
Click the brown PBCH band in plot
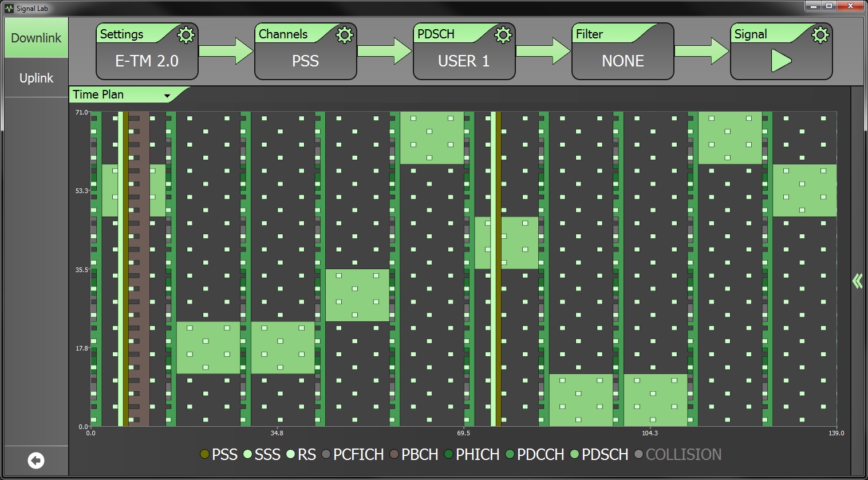coord(139,269)
